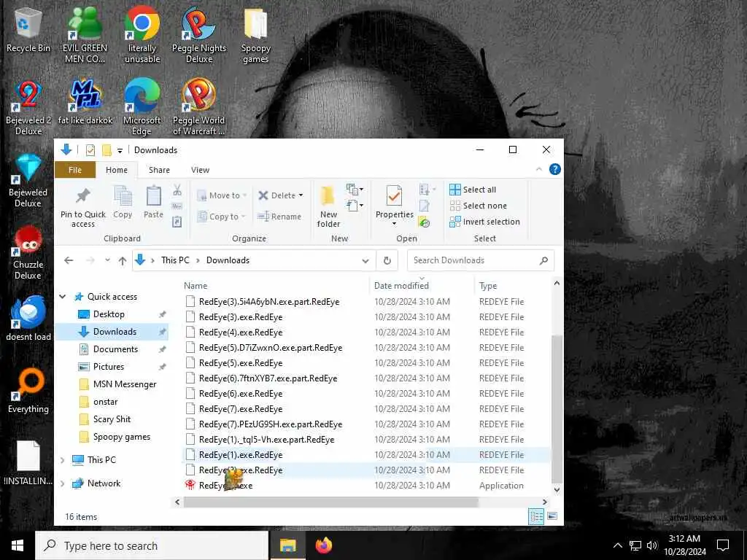
Task: Click the Copy path icon in Clipboard group
Action: click(177, 206)
